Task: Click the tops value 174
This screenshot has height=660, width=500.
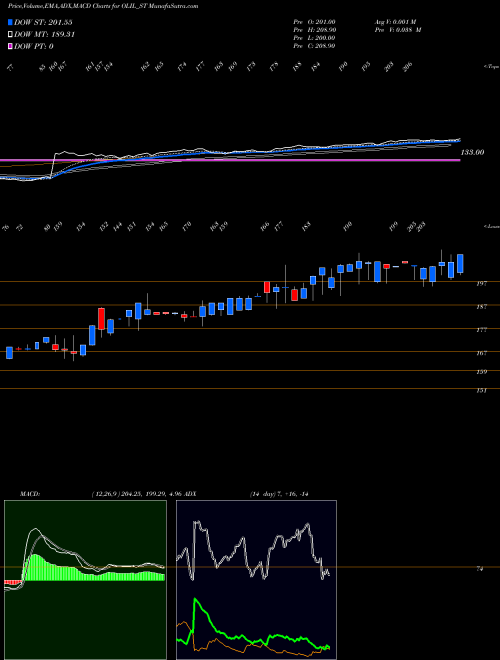Action: (182, 67)
